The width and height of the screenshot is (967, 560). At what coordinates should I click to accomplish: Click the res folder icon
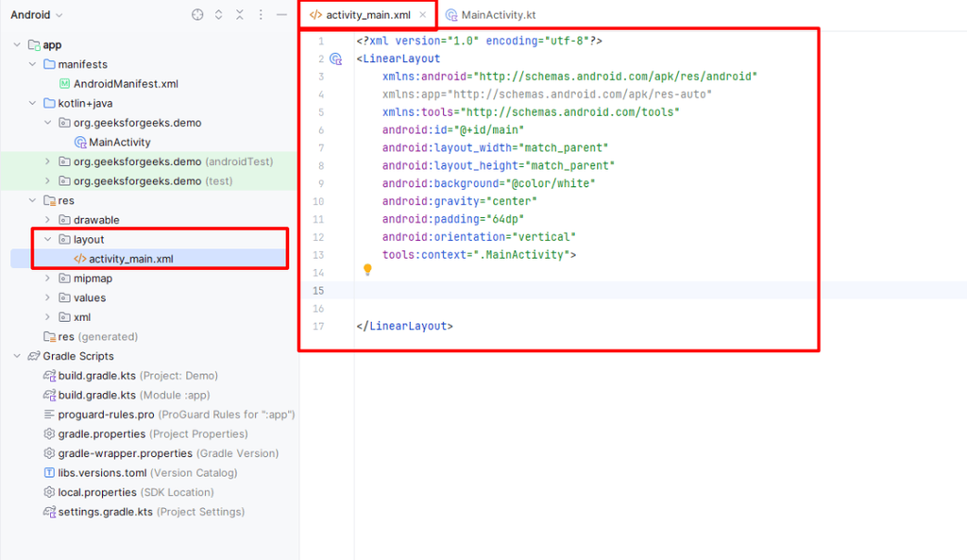click(50, 200)
